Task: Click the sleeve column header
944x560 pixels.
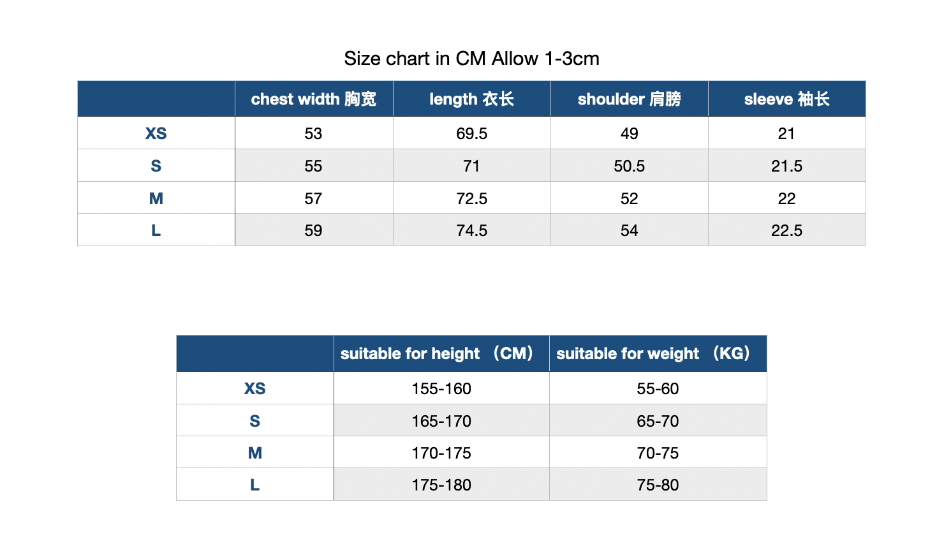Action: point(786,99)
